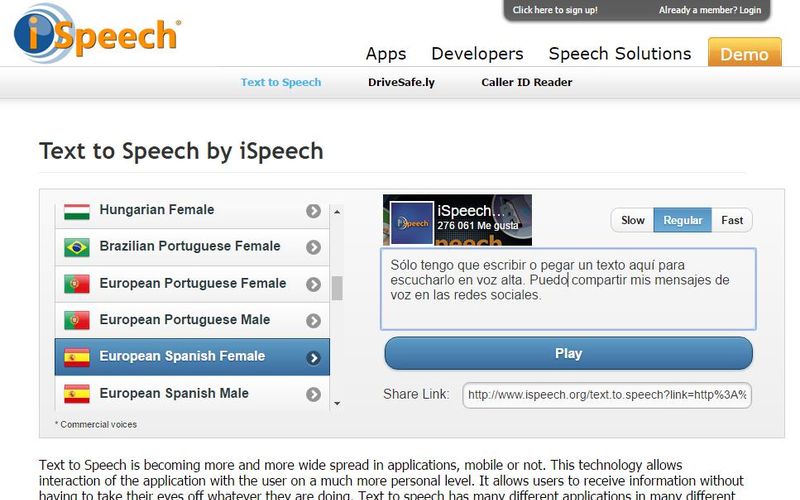Screen dimensions: 800x500
Task: Click the flag beside European Portuguese Female
Action: tap(77, 284)
